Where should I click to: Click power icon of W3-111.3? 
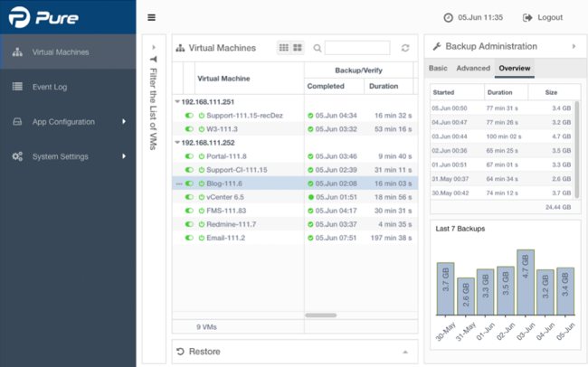click(202, 129)
